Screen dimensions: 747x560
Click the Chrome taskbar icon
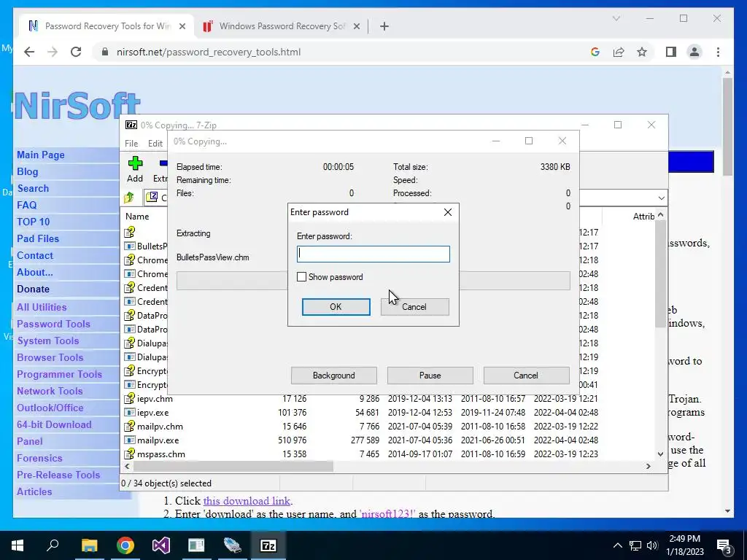click(125, 545)
